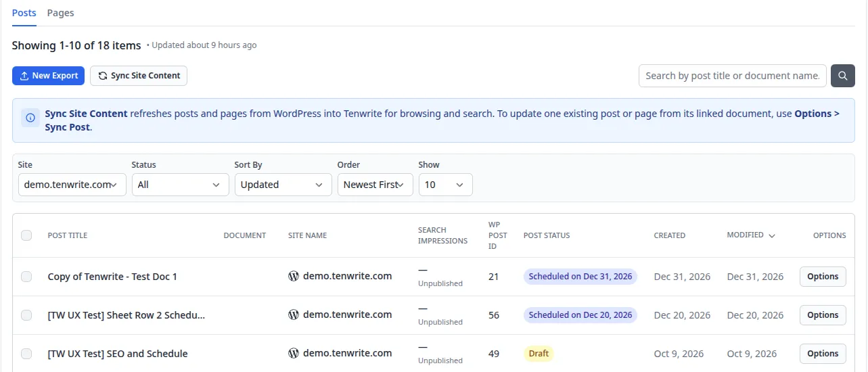Click Unpublished label in Copy of Tenwrite row

click(440, 283)
